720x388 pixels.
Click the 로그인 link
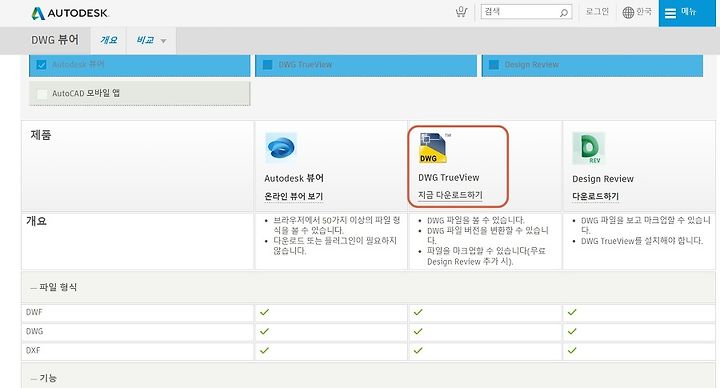597,11
